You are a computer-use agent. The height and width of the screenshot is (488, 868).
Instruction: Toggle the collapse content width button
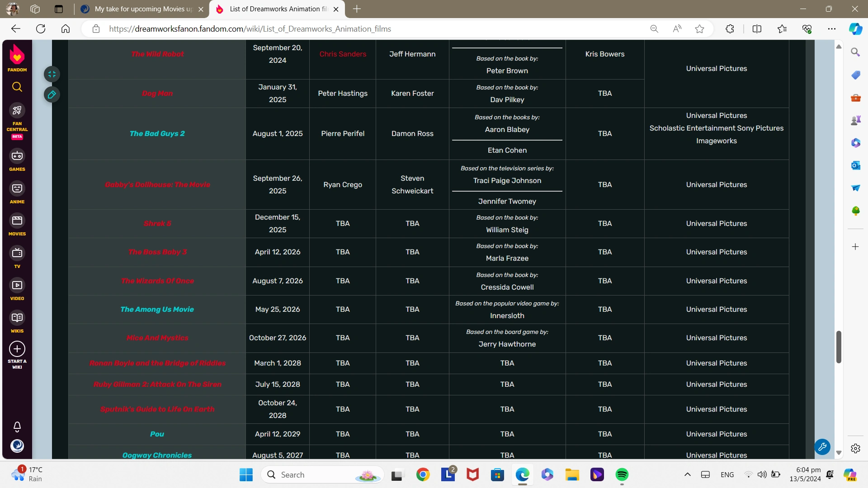(x=52, y=74)
